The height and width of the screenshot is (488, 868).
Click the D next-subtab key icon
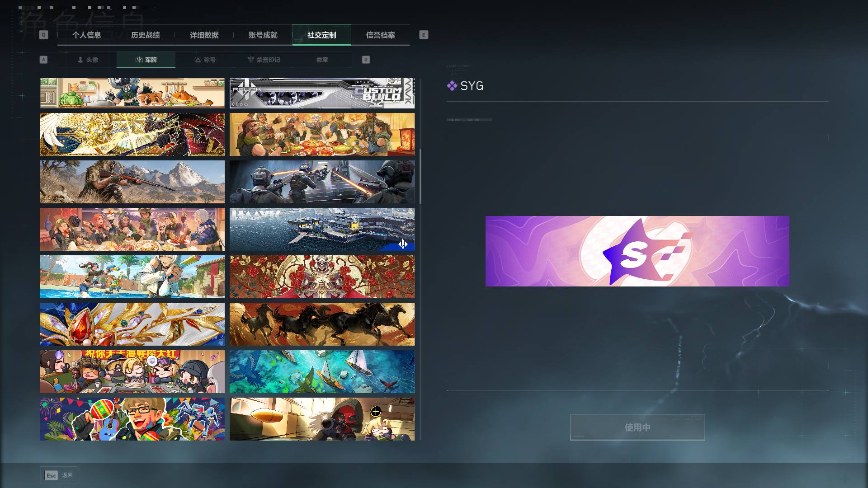point(366,60)
